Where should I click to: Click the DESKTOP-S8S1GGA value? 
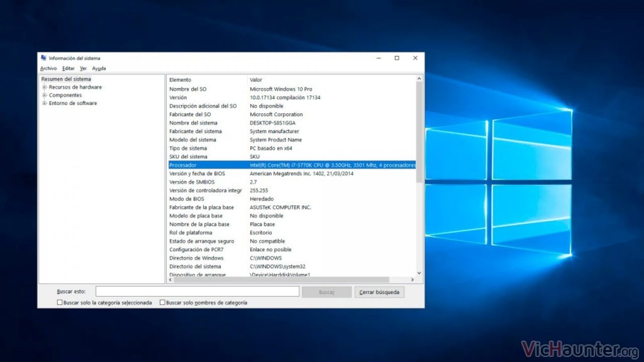pyautogui.click(x=273, y=123)
